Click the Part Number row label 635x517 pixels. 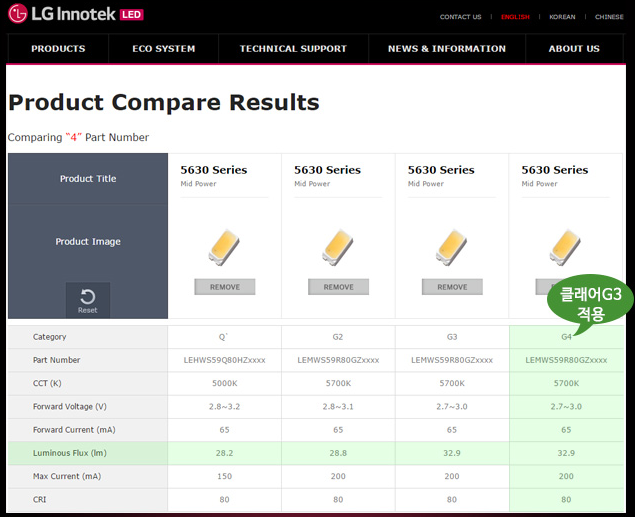coord(56,360)
